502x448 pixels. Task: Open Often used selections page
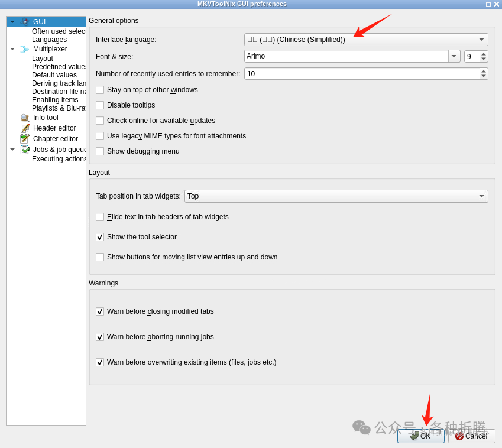coord(59,31)
